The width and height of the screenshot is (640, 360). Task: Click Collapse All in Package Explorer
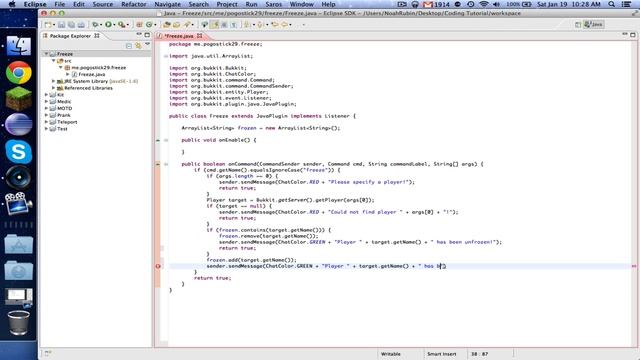pyautogui.click(x=129, y=46)
